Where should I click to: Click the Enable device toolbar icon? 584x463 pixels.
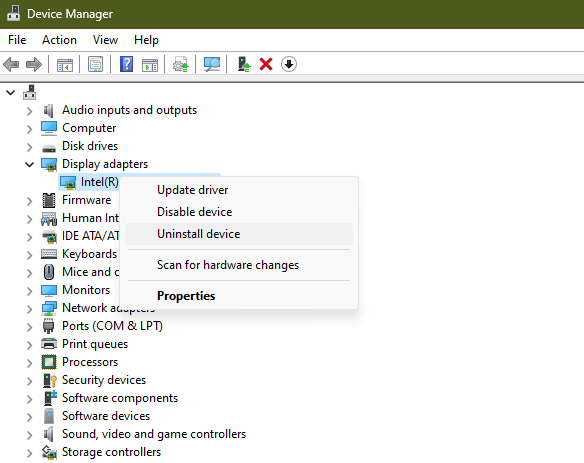(x=244, y=64)
